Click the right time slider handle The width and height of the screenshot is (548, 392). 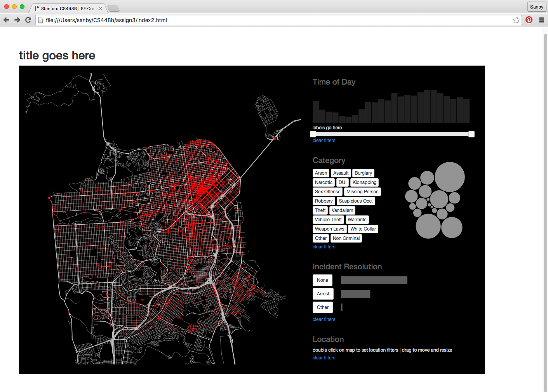471,134
